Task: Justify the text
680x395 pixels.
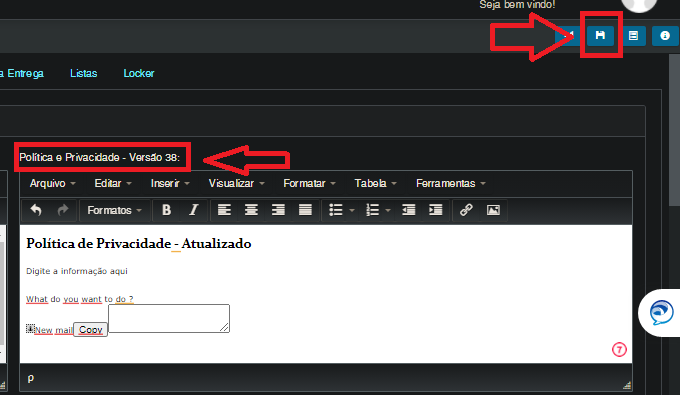Action: pyautogui.click(x=305, y=210)
